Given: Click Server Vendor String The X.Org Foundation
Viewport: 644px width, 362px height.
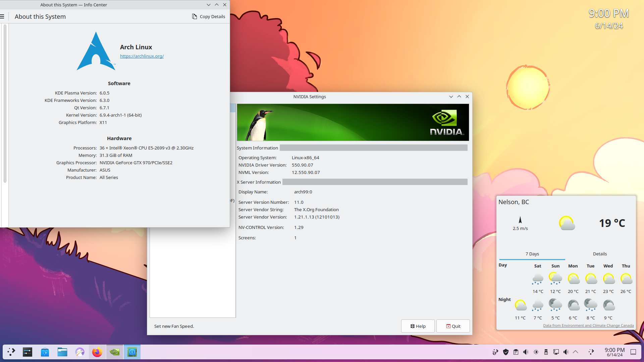Looking at the screenshot, I should 316,210.
